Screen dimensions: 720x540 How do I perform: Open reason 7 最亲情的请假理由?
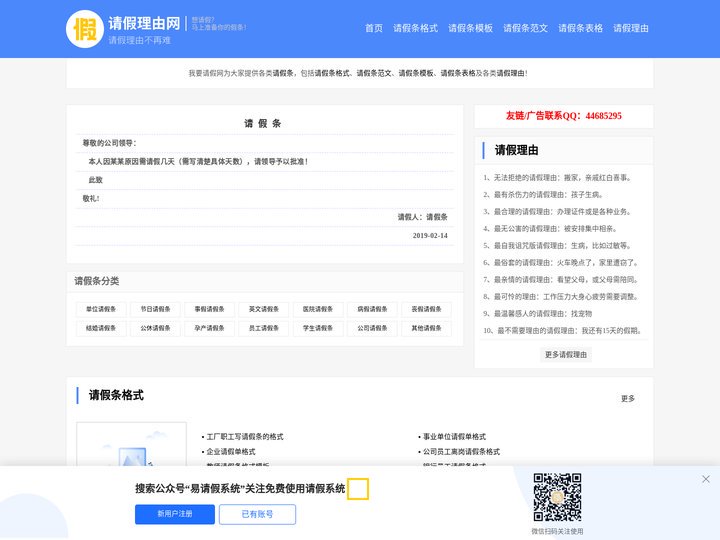pyautogui.click(x=561, y=280)
